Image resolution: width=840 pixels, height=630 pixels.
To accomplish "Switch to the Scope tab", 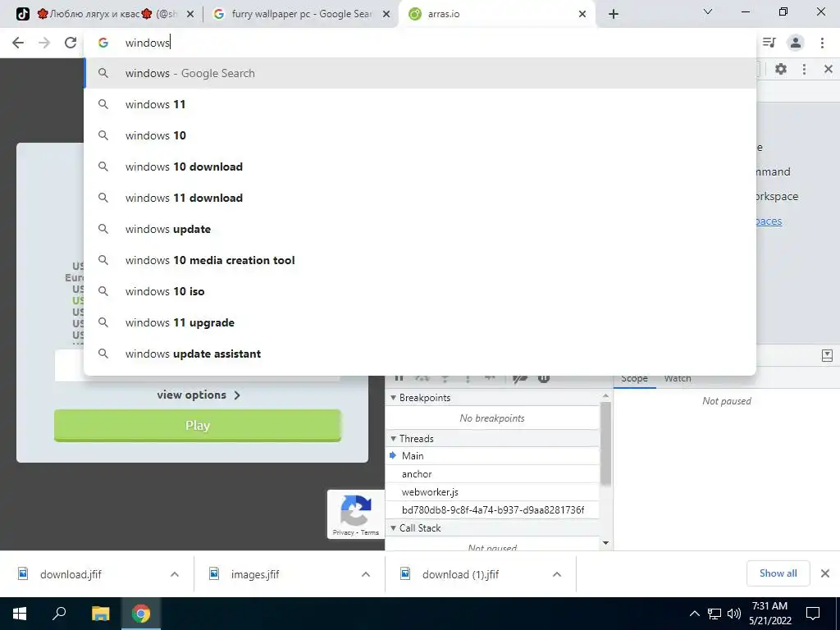I will 634,378.
